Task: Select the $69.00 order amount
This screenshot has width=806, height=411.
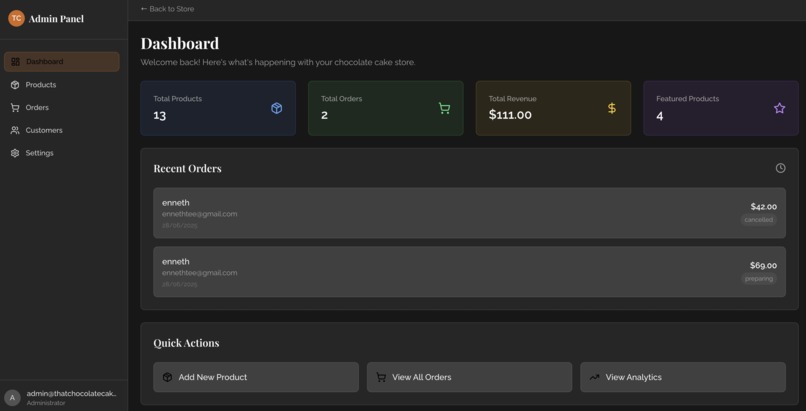Action: (763, 266)
